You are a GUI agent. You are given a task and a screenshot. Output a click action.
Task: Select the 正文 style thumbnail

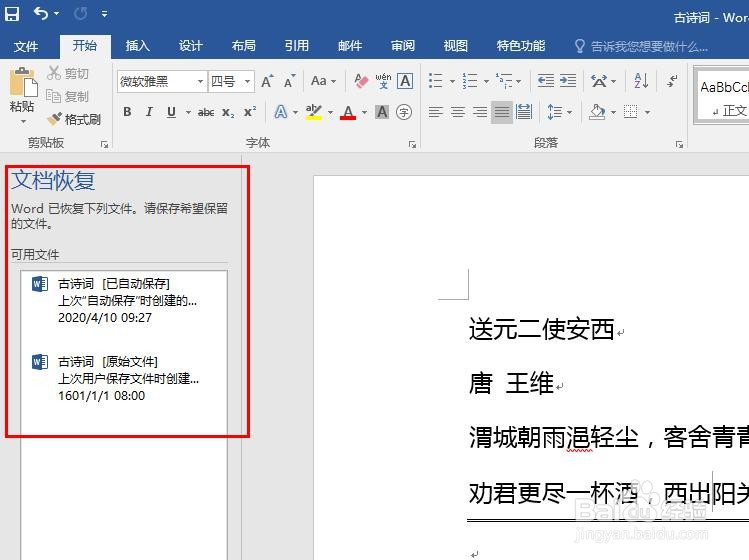(x=722, y=97)
